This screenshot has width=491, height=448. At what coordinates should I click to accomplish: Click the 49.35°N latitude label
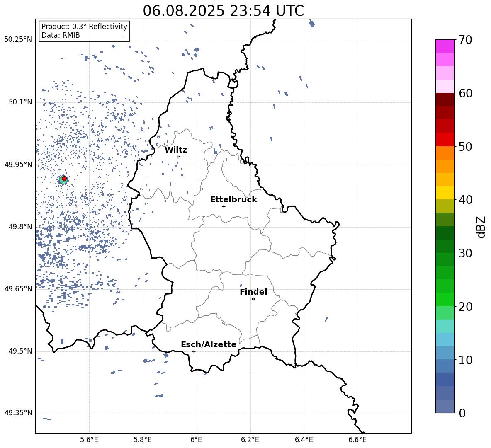click(18, 413)
